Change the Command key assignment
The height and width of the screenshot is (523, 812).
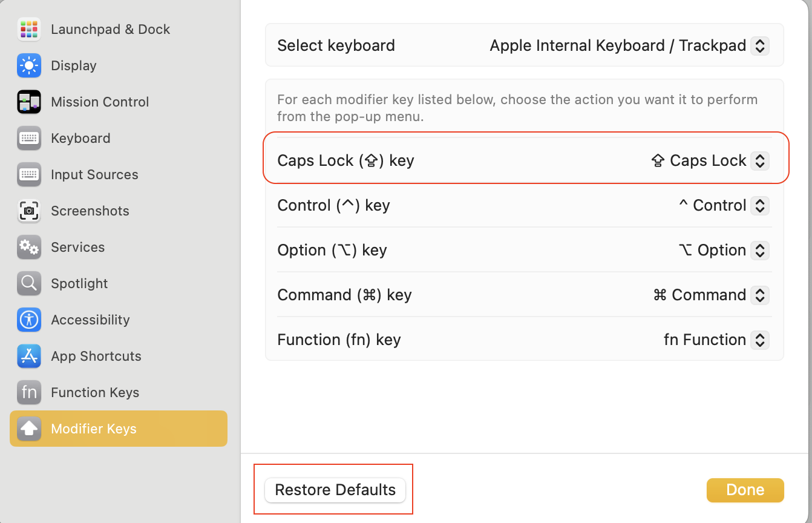point(759,295)
